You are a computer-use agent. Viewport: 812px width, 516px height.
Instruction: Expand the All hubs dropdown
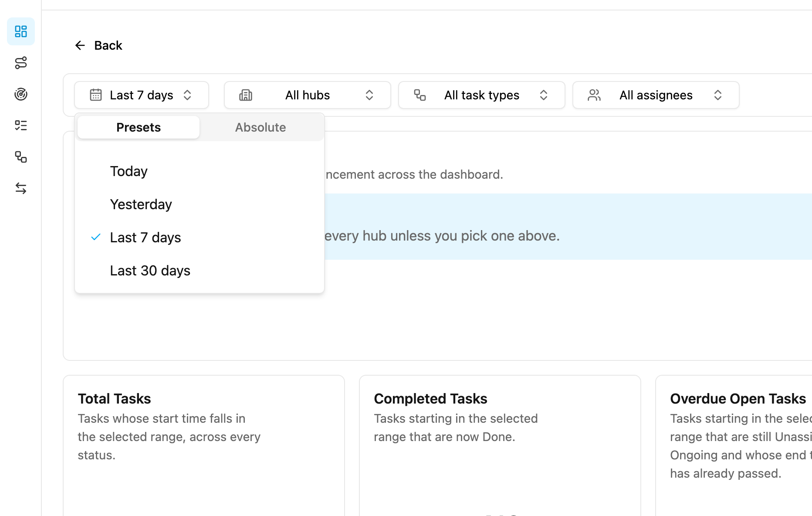(x=308, y=95)
